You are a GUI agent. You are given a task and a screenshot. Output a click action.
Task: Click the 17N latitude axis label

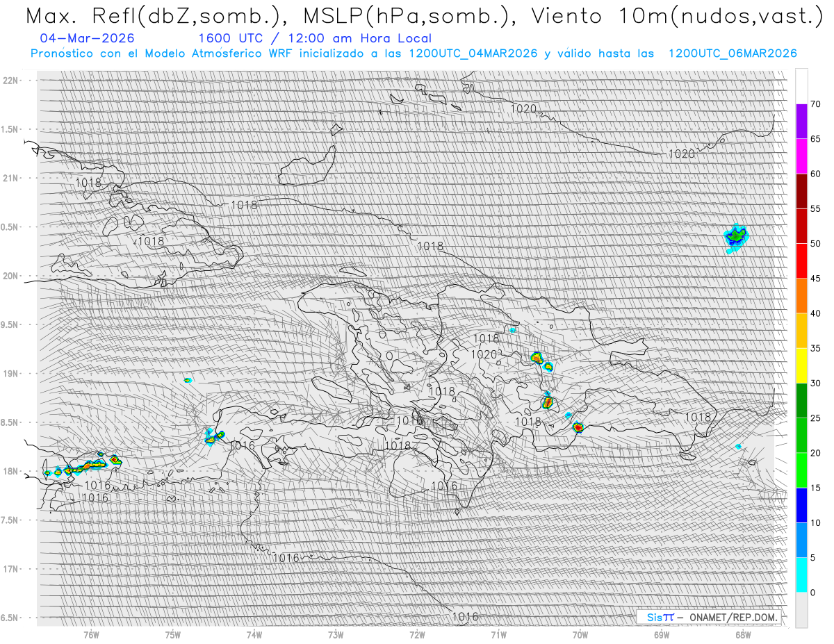(x=12, y=569)
